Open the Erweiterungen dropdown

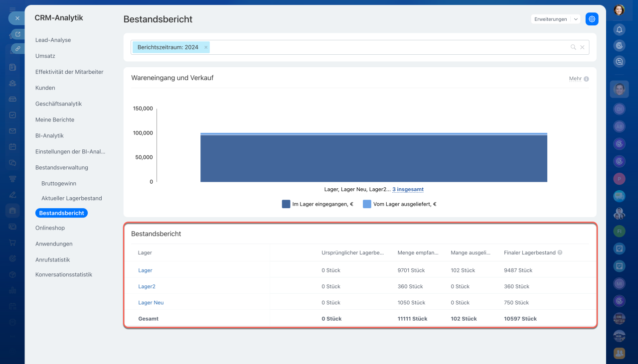(x=555, y=19)
